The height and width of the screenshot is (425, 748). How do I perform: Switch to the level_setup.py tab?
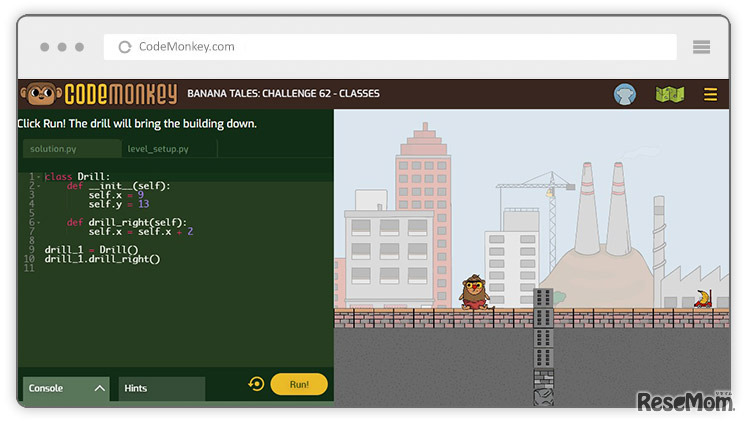click(169, 149)
